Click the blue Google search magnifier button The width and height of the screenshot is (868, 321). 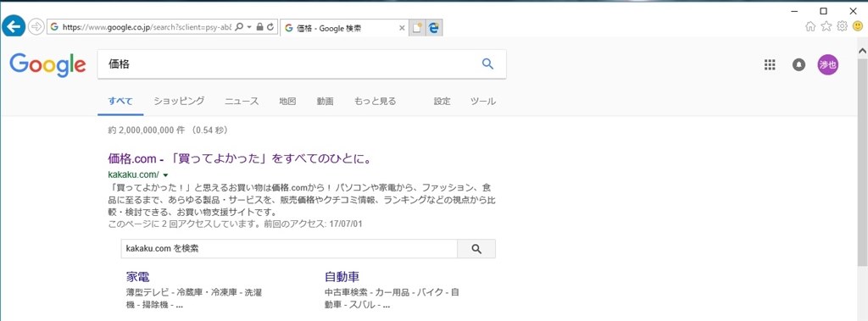[487, 64]
